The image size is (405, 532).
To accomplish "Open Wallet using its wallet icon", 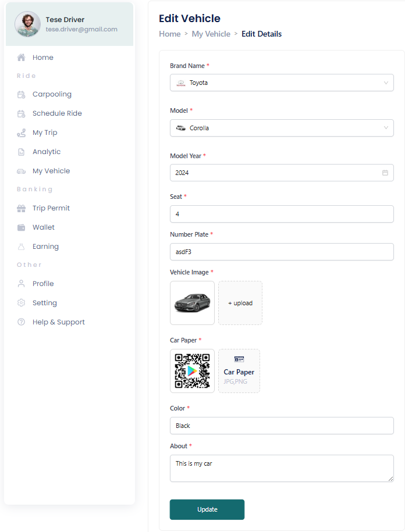I will (x=21, y=227).
